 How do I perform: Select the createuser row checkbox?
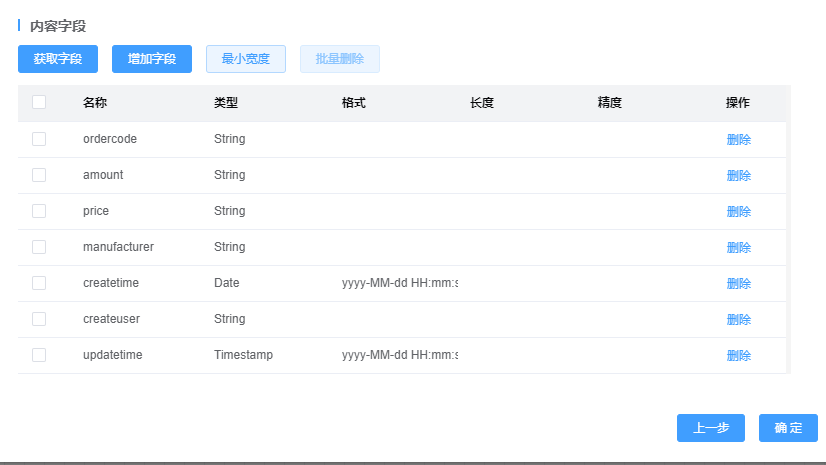[39, 319]
